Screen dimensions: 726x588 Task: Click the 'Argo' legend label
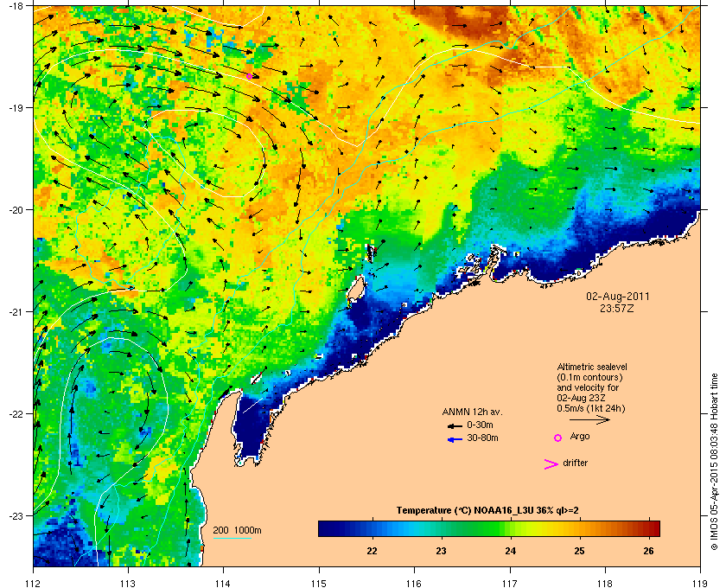click(x=580, y=437)
